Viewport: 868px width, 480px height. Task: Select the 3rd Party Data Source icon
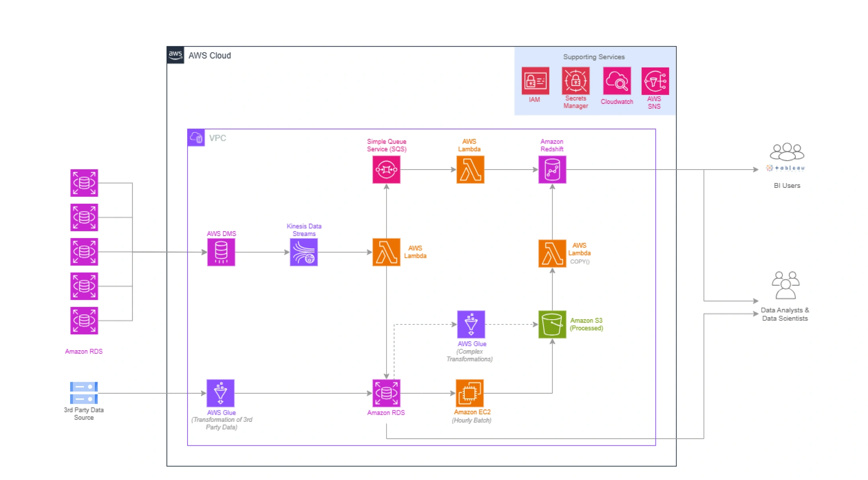(84, 393)
